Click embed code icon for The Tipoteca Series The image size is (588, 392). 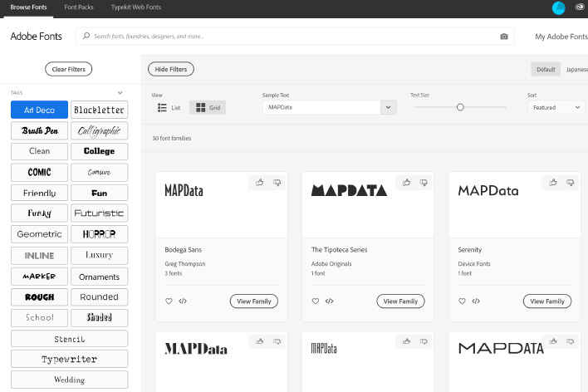click(x=329, y=301)
